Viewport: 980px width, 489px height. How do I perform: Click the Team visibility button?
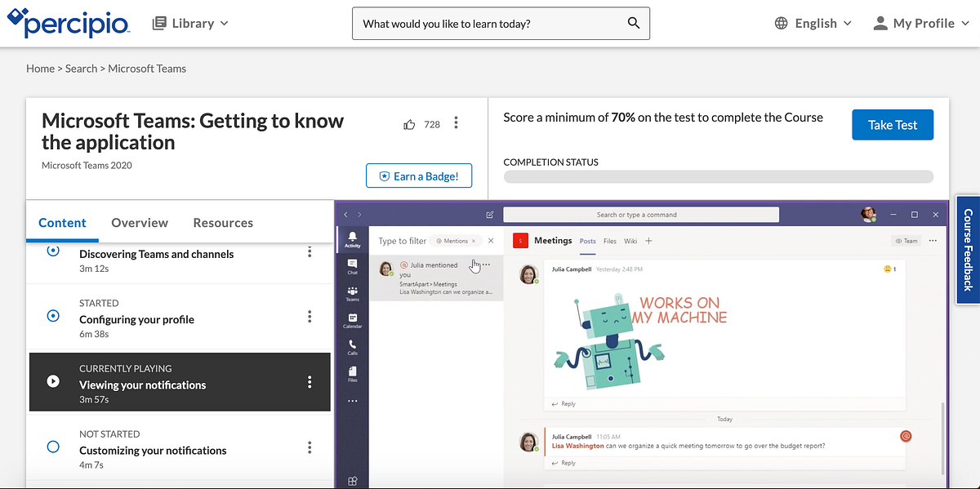(x=906, y=241)
